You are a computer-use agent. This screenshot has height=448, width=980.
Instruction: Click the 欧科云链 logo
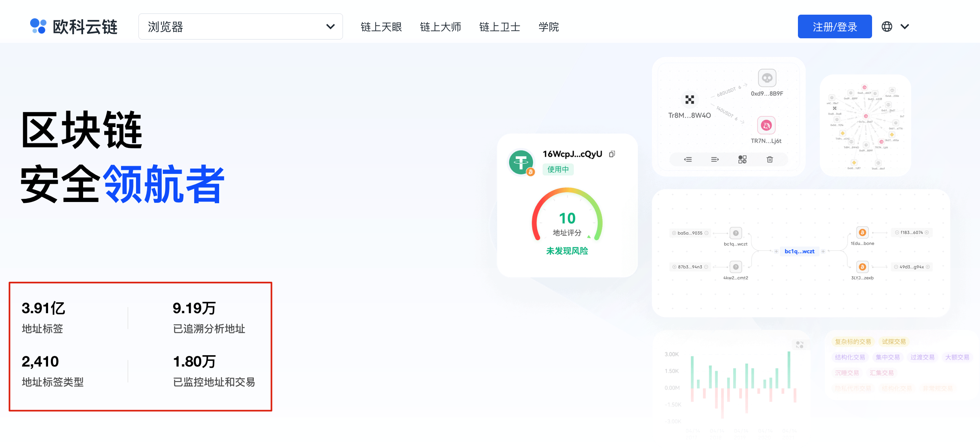[74, 27]
